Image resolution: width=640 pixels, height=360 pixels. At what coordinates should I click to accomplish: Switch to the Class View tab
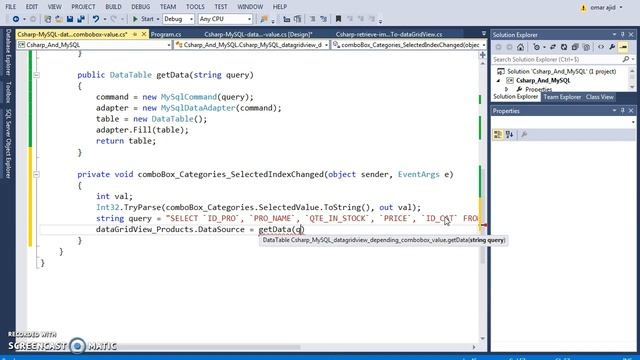tap(600, 97)
